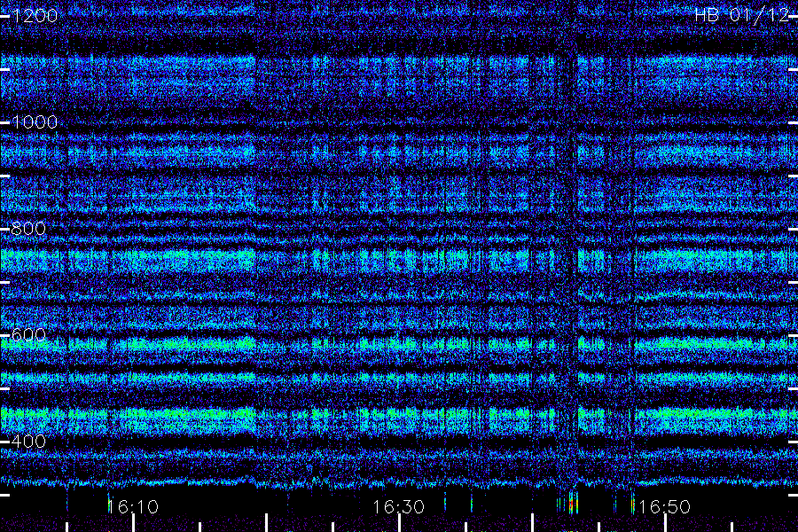This screenshot has height=532, width=798.
Task: Click the HB 01/12 header label
Action: point(741,15)
